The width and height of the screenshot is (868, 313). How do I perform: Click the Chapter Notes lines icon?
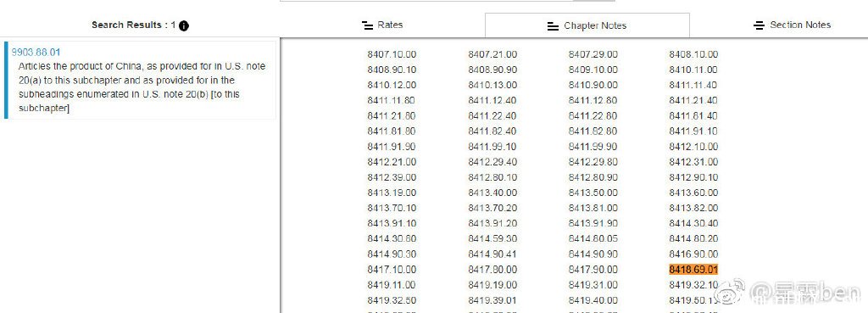tap(553, 26)
